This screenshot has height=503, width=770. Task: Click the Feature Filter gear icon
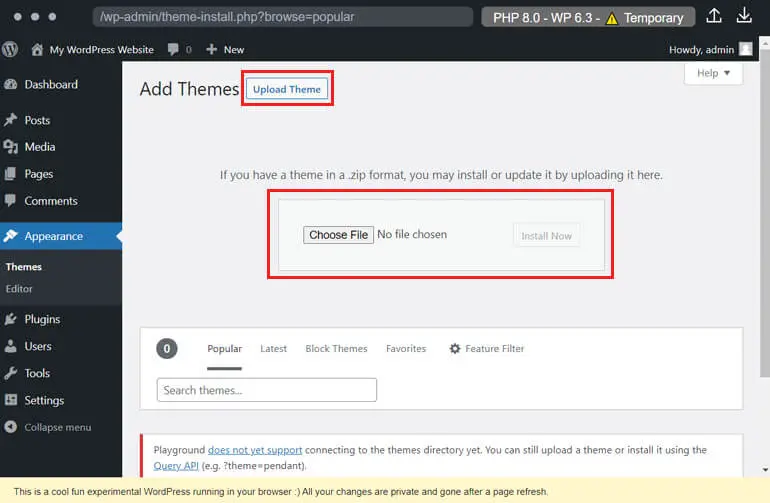(x=455, y=348)
